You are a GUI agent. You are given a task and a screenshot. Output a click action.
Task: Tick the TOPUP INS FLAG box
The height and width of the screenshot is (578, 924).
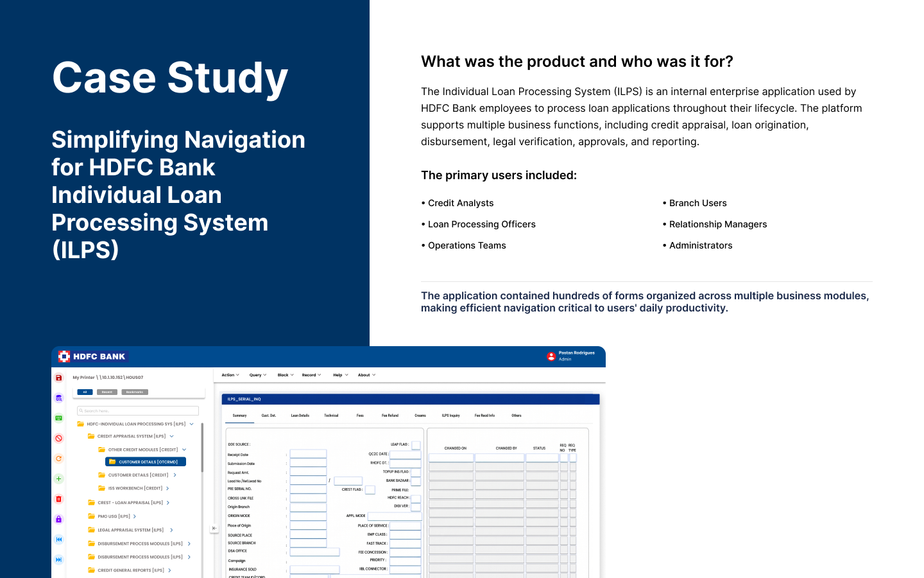coord(416,472)
